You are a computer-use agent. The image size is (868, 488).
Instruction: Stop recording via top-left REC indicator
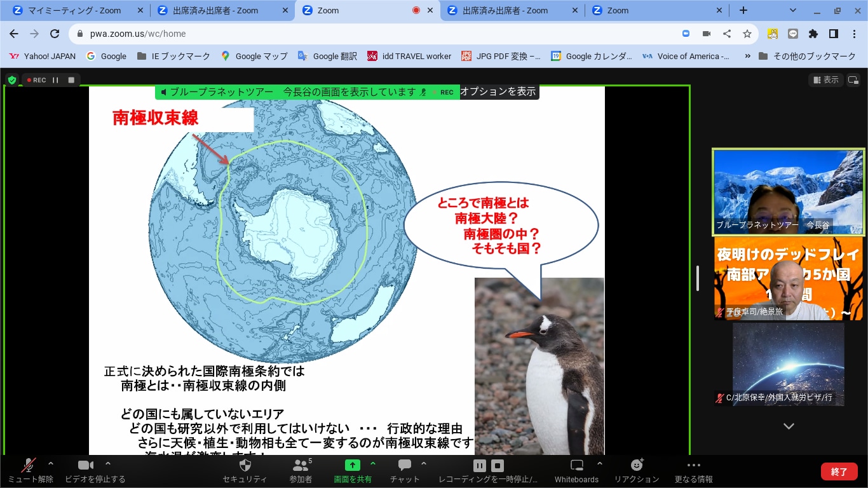[71, 80]
